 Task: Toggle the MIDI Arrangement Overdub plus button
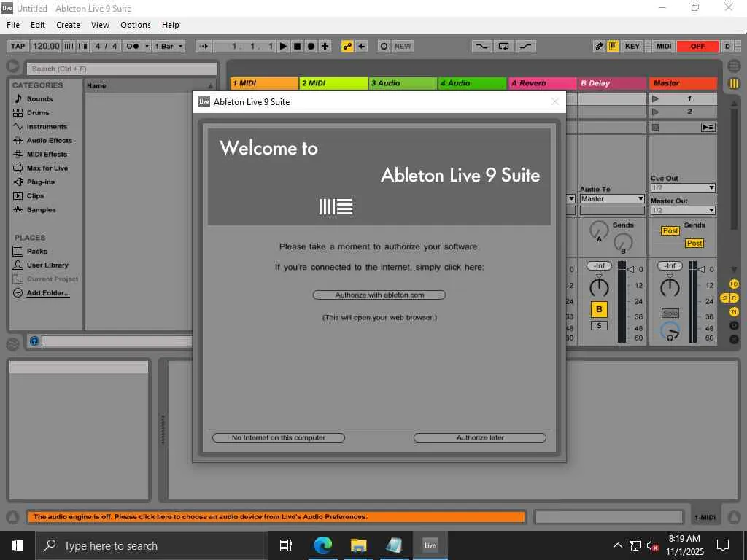(325, 46)
